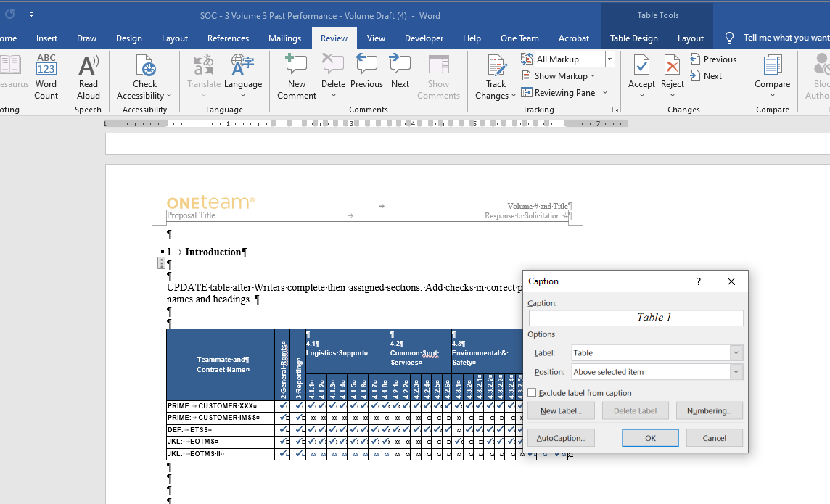This screenshot has width=830, height=504.
Task: Expand the Show Markup menu
Action: (x=559, y=75)
